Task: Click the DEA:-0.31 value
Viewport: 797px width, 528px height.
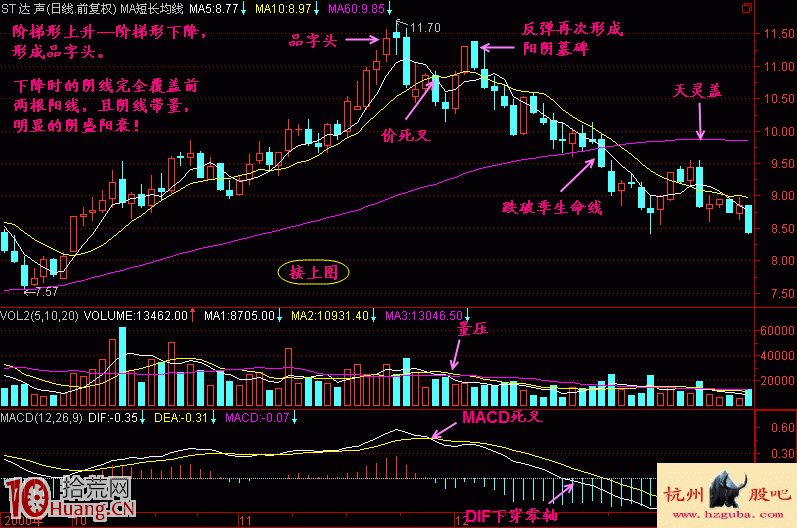Action: (181, 418)
